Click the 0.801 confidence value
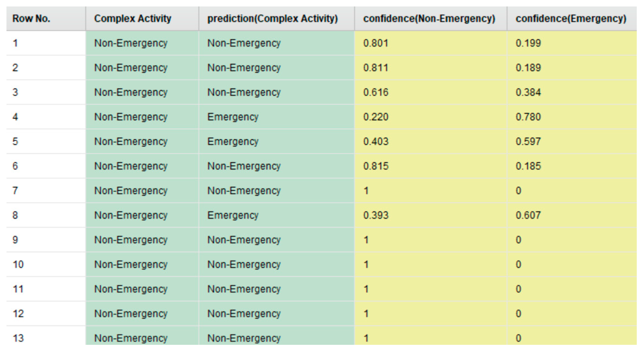Screen dimensions: 644x353 [x=376, y=43]
